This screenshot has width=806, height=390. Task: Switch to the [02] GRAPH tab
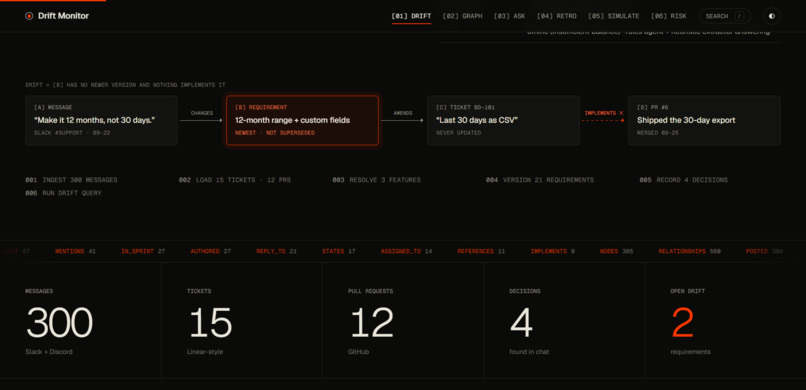pos(463,16)
